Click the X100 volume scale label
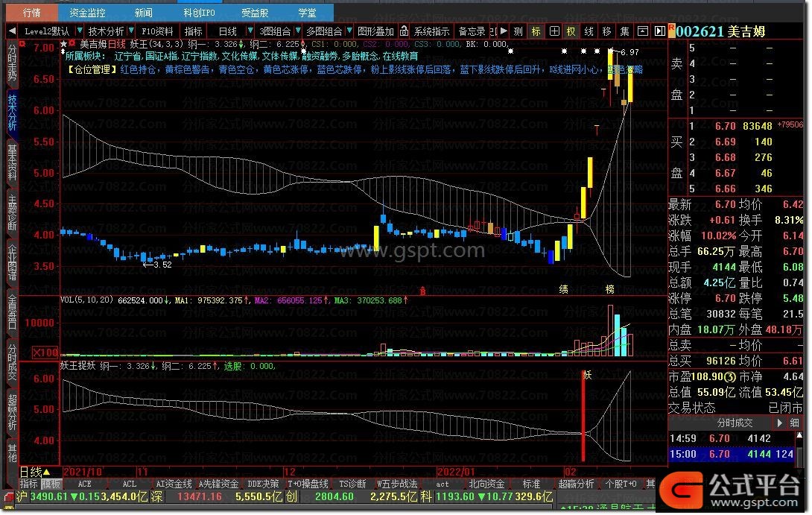This screenshot has width=812, height=515. click(45, 353)
